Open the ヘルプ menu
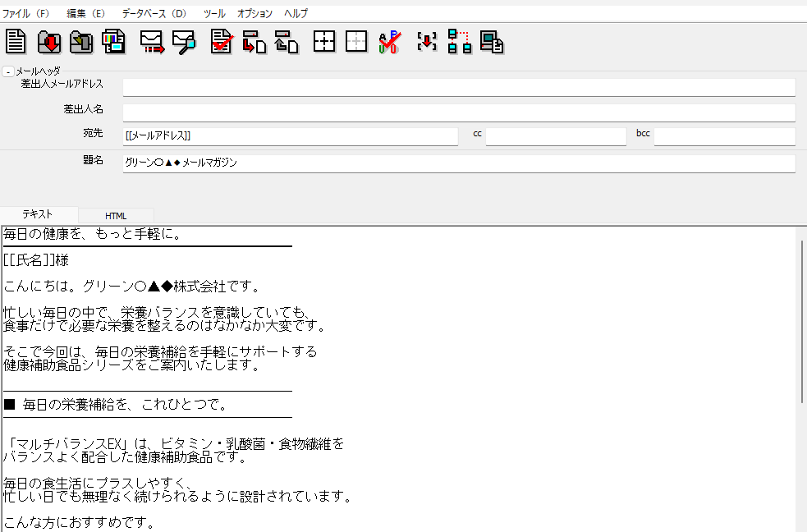 point(296,13)
